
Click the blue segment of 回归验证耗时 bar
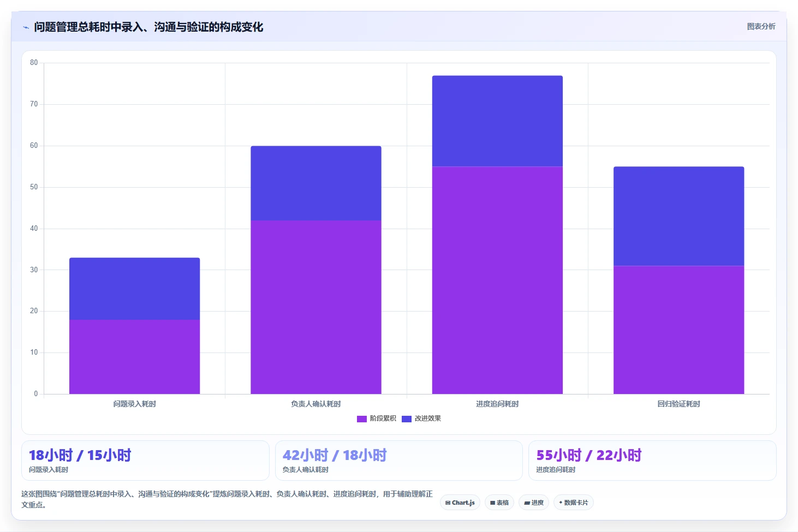679,216
